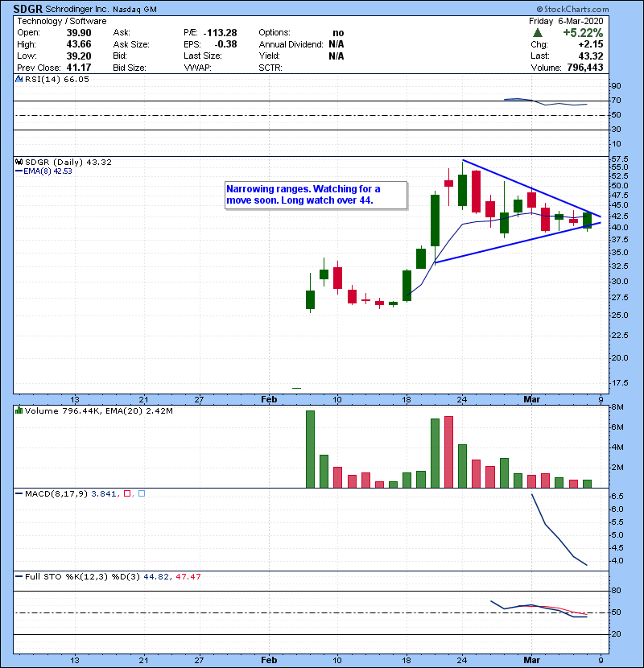This screenshot has width=644, height=668.
Task: Select the header Volume value 796,443
Action: 585,68
